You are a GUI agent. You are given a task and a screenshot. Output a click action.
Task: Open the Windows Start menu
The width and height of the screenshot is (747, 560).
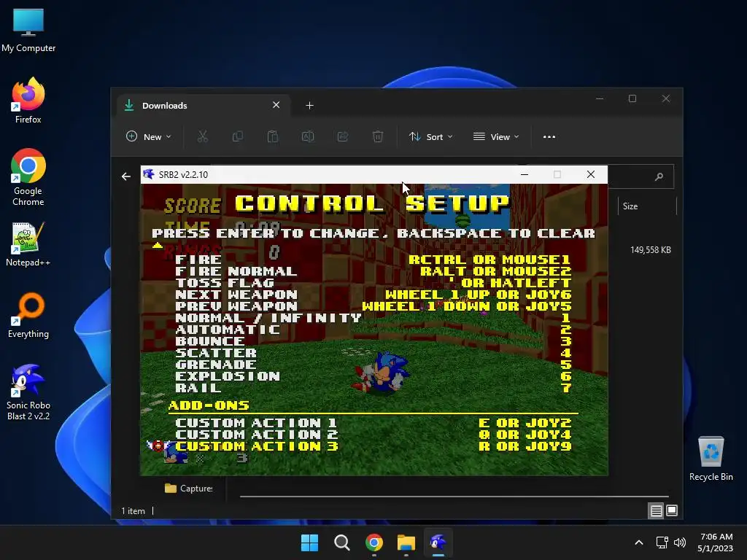309,542
